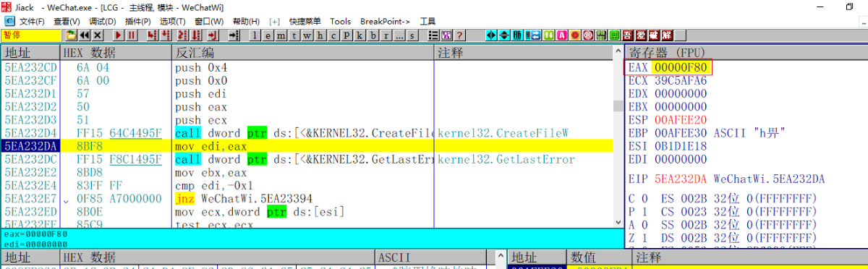Open Source window with 's' button

tap(412, 35)
